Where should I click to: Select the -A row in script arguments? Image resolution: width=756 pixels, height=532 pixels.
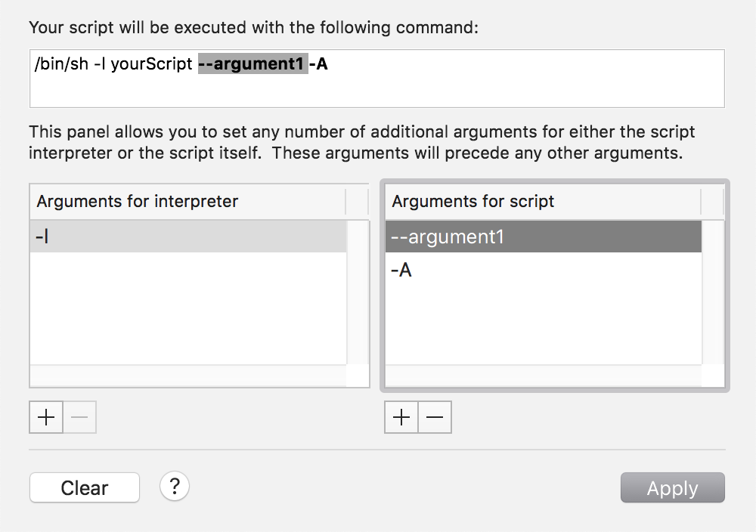543,270
